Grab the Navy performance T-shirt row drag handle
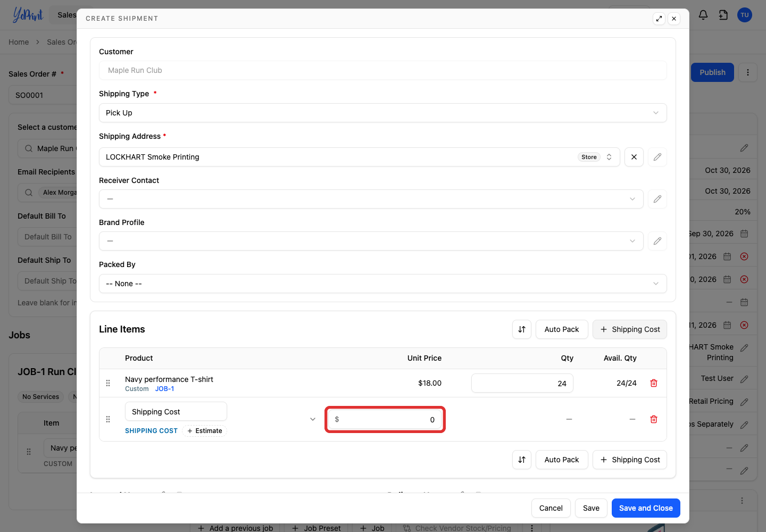The image size is (766, 532). tap(108, 383)
